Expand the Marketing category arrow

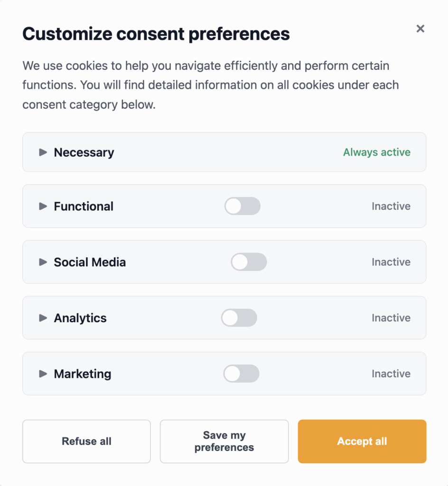43,374
